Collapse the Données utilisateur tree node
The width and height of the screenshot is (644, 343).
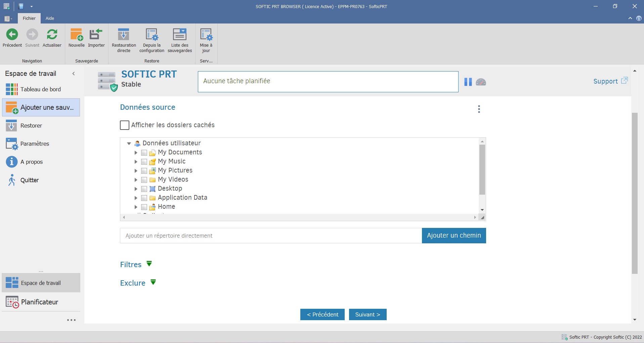point(129,143)
